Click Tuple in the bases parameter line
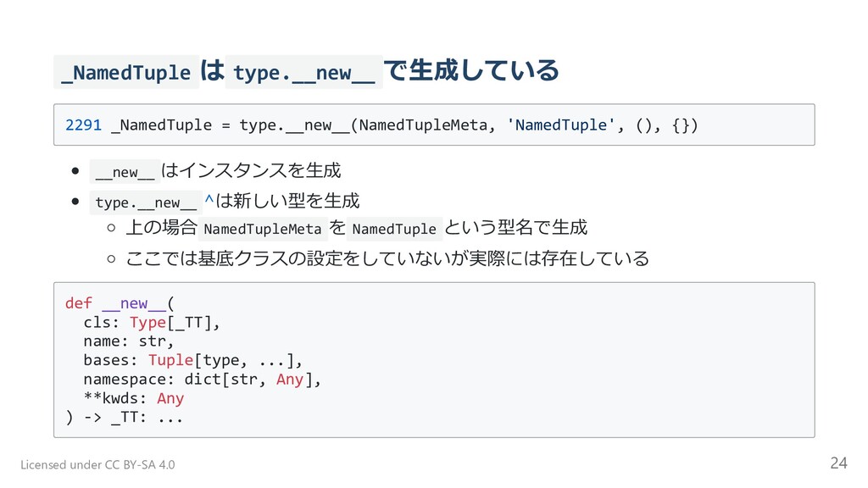Viewport: 868px width, 488px height. coord(170,360)
